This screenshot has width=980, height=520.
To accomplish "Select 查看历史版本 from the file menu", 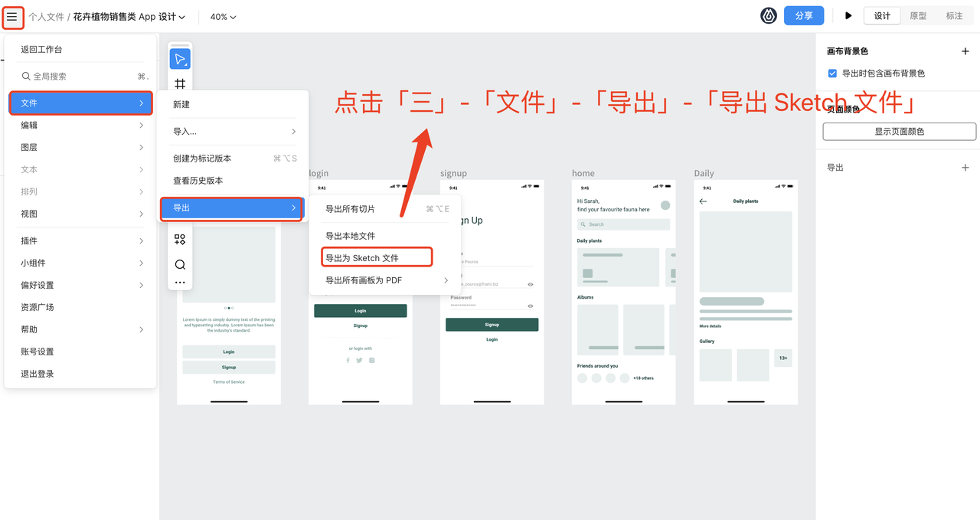I will tap(198, 181).
